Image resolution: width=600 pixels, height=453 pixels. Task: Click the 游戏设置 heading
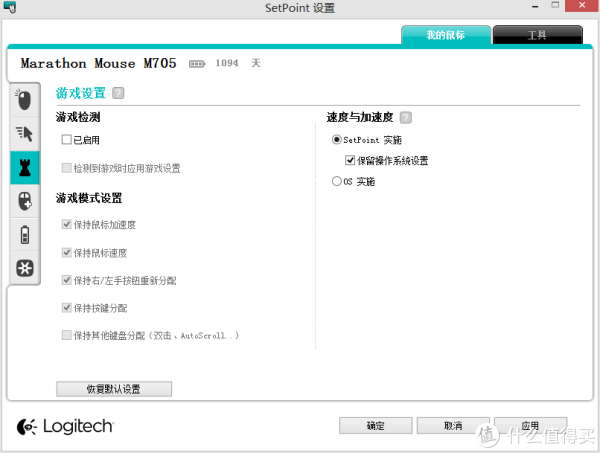click(x=80, y=93)
